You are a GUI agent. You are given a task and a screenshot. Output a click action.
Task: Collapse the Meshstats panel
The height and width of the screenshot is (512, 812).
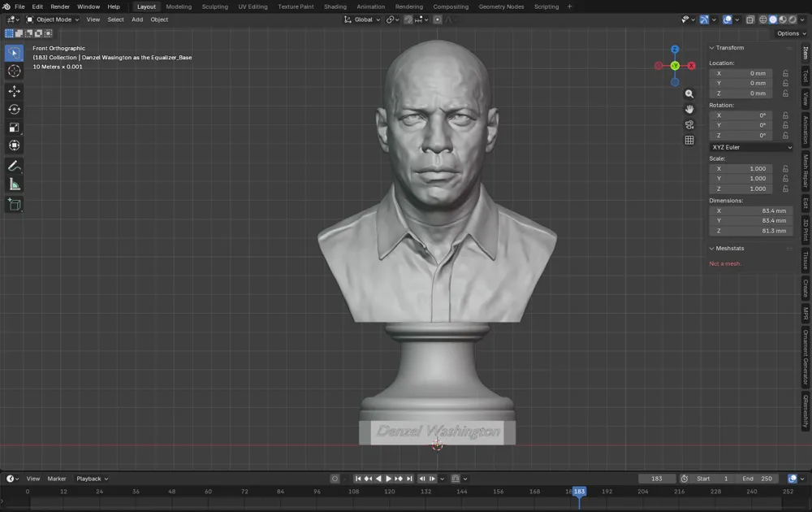[711, 249]
